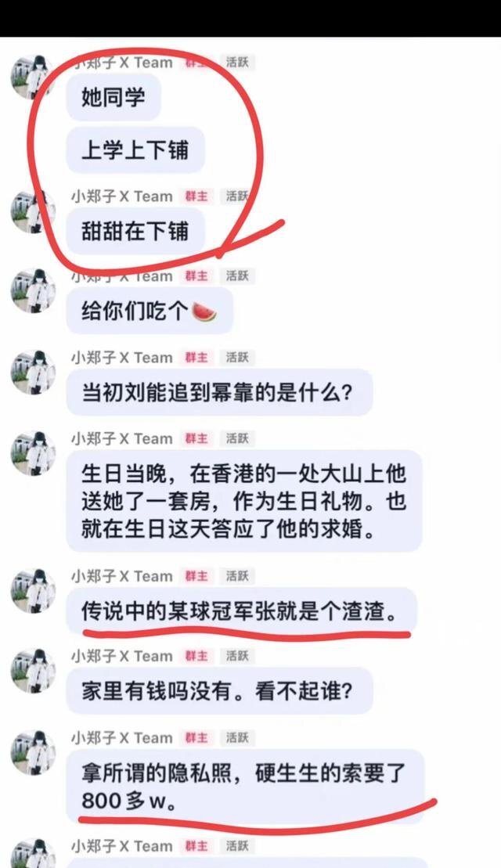Select the 传说中的某球冠军张 message bubble
501x868 pixels.
pyautogui.click(x=241, y=610)
